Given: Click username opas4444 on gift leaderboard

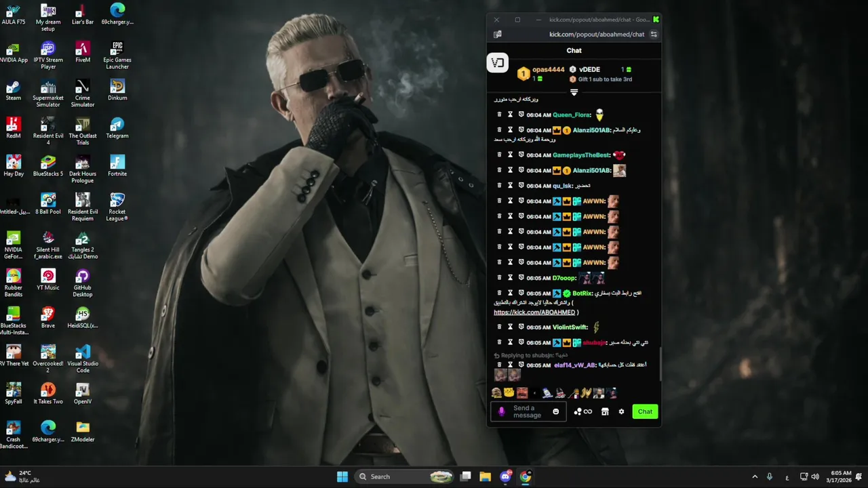Looking at the screenshot, I should pos(548,70).
